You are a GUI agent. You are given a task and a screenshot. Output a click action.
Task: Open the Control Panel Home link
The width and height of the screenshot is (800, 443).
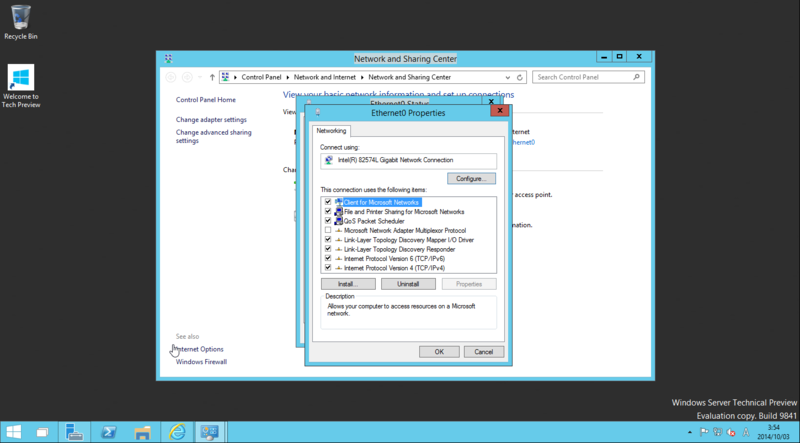[206, 100]
